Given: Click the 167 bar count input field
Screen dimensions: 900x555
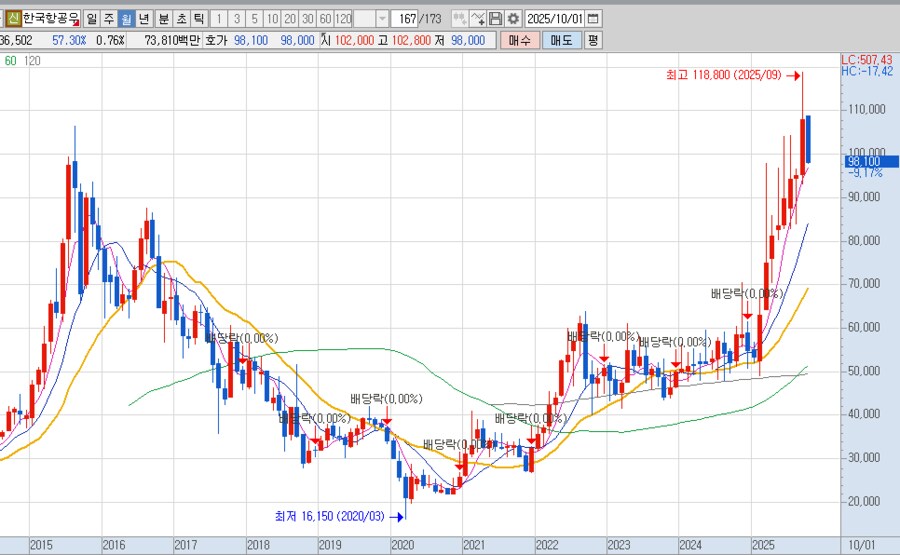Looking at the screenshot, I should click(x=405, y=19).
